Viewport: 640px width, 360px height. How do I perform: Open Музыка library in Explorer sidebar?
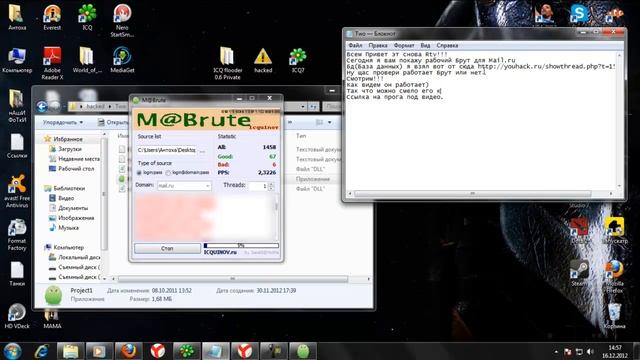[68, 228]
